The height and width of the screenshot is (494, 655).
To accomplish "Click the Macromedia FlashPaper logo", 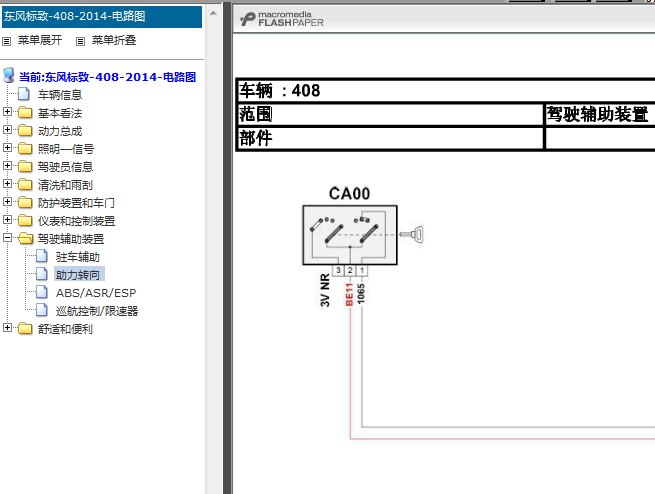I will [x=282, y=19].
